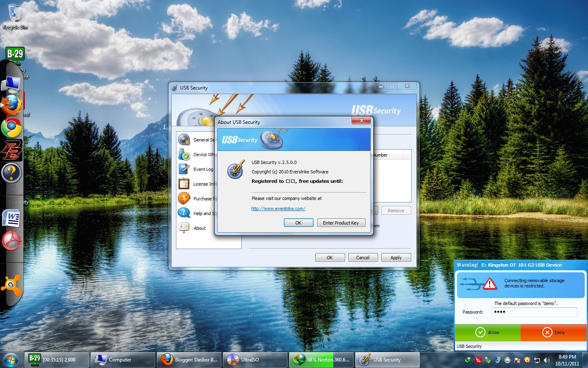Click Apply in USB Security window
The height and width of the screenshot is (368, 588).
tap(396, 258)
